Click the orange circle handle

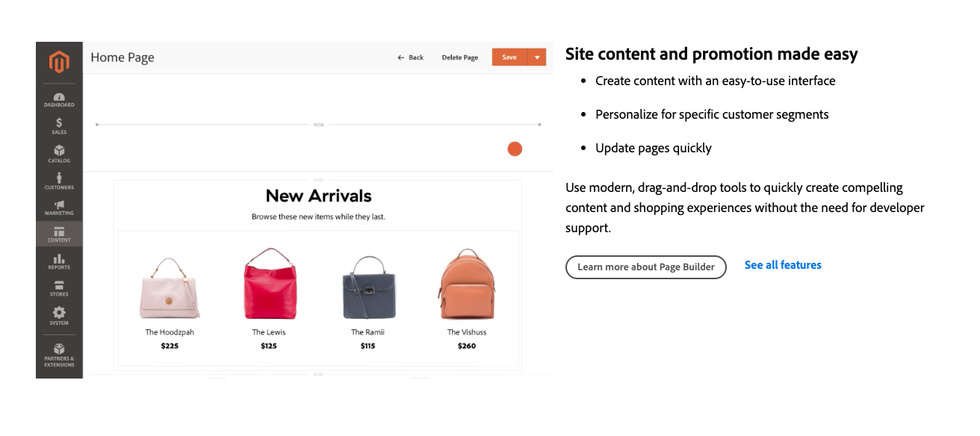515,149
